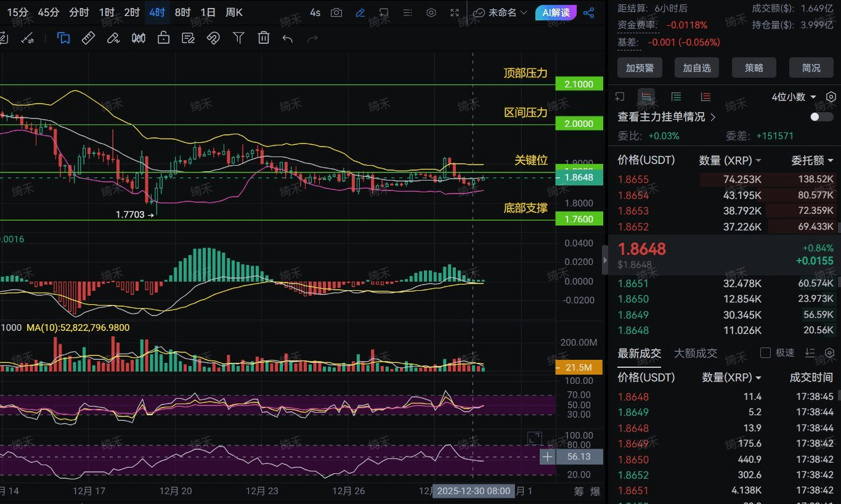Open recent trades settings hexagon
This screenshot has width=841, height=504.
point(829,353)
